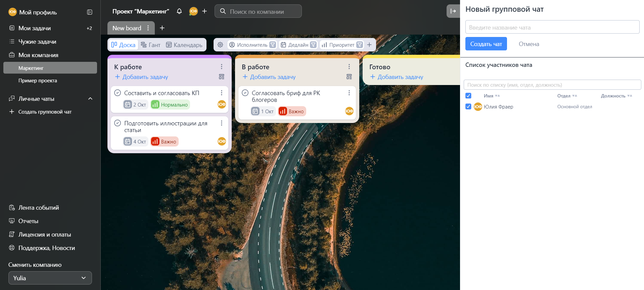This screenshot has height=290, width=644.
Task: Open menu for Подготовить иллюстрации task
Action: pyautogui.click(x=222, y=123)
